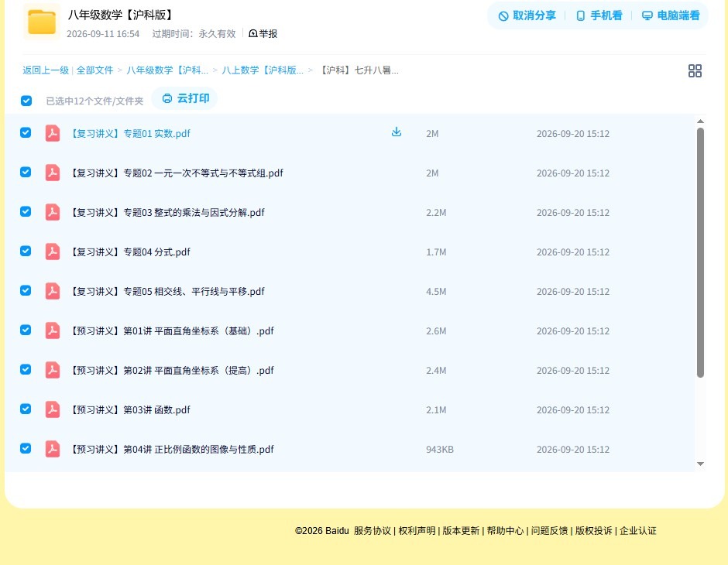Click PDF icon for 专题02 一元一次不等式与不等式组

tap(53, 173)
